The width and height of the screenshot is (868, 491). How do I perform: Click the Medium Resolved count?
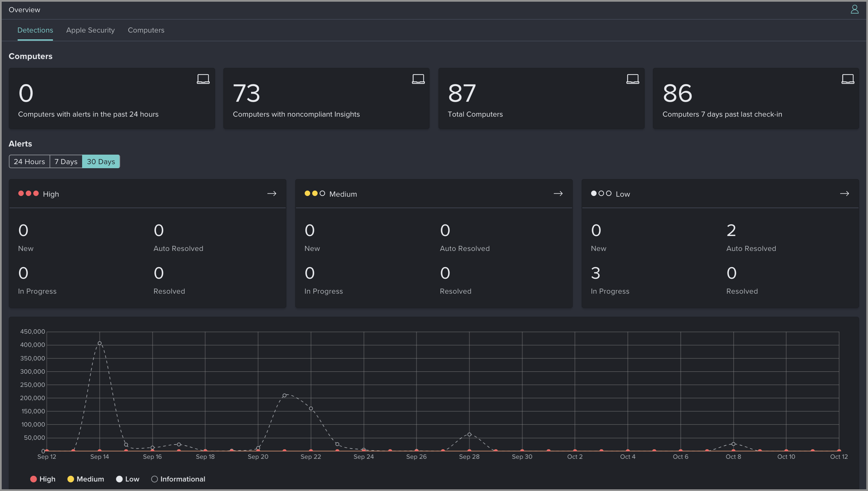445,273
